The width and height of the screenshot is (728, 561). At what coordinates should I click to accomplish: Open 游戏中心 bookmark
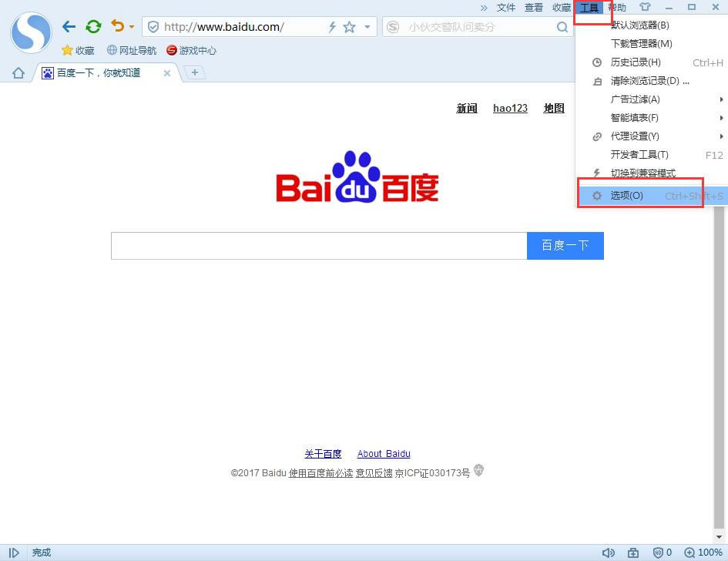191,50
